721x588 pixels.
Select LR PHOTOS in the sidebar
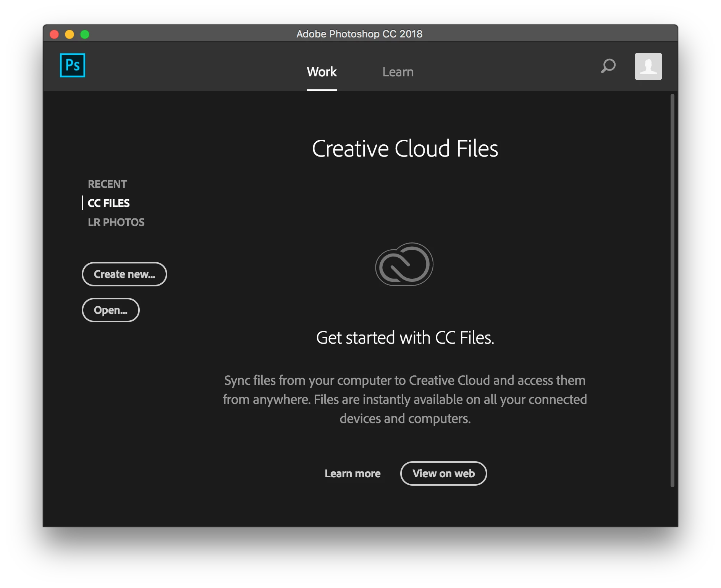(116, 222)
